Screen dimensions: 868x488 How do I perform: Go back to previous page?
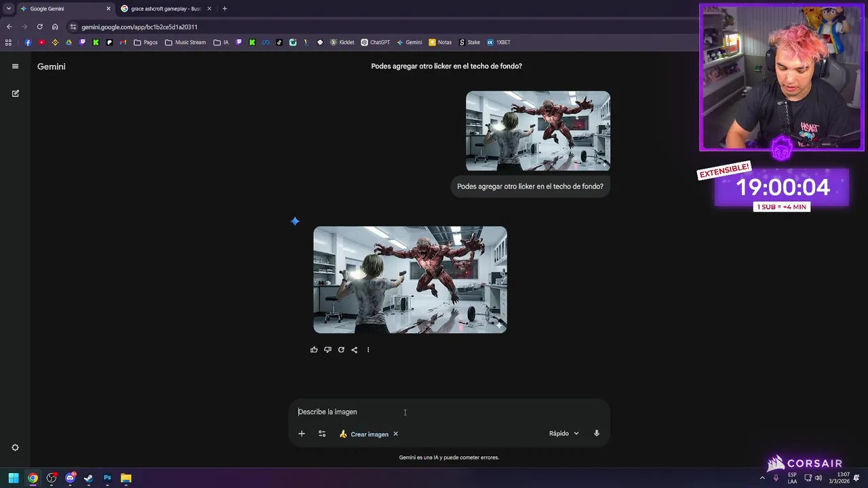click(9, 27)
